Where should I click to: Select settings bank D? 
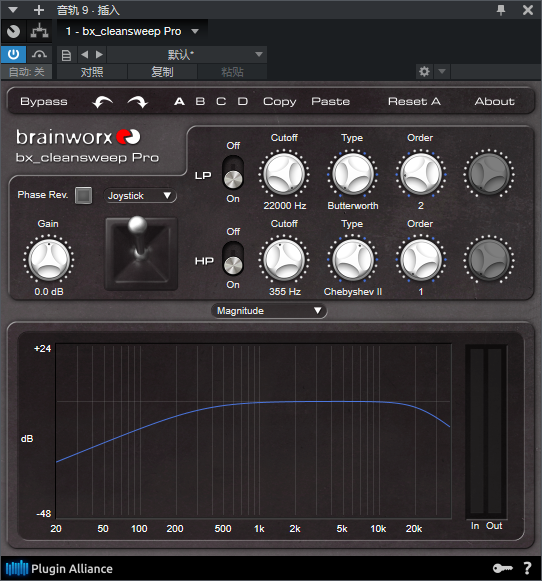(x=243, y=101)
